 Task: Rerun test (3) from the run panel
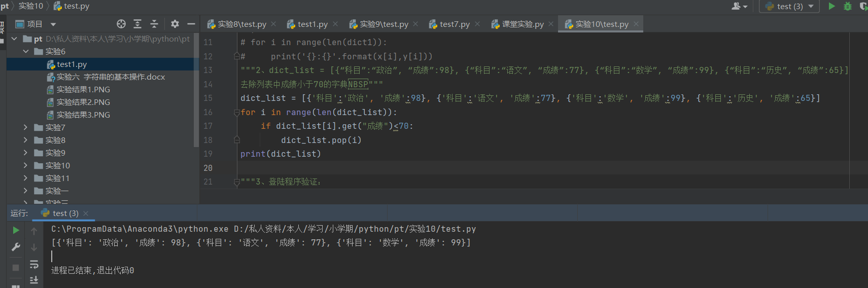point(16,230)
